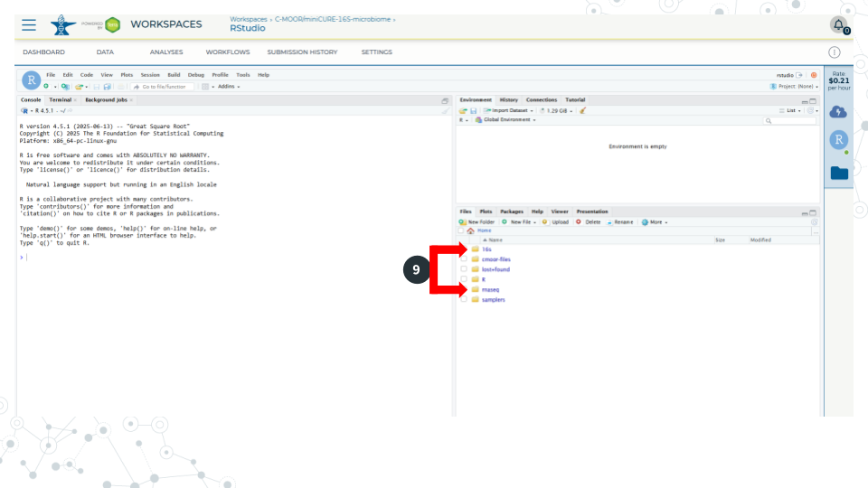Open the notifications bell

click(x=838, y=25)
